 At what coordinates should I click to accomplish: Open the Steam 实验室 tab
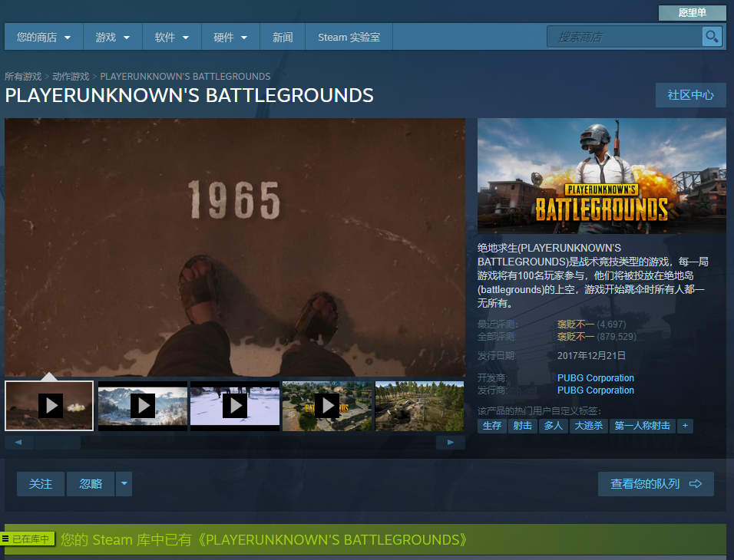pyautogui.click(x=349, y=37)
